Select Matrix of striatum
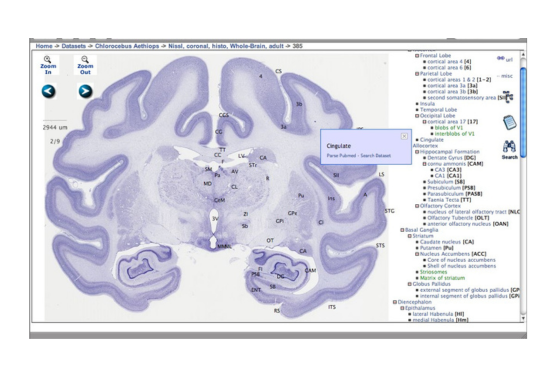556x380 pixels. 442,278
